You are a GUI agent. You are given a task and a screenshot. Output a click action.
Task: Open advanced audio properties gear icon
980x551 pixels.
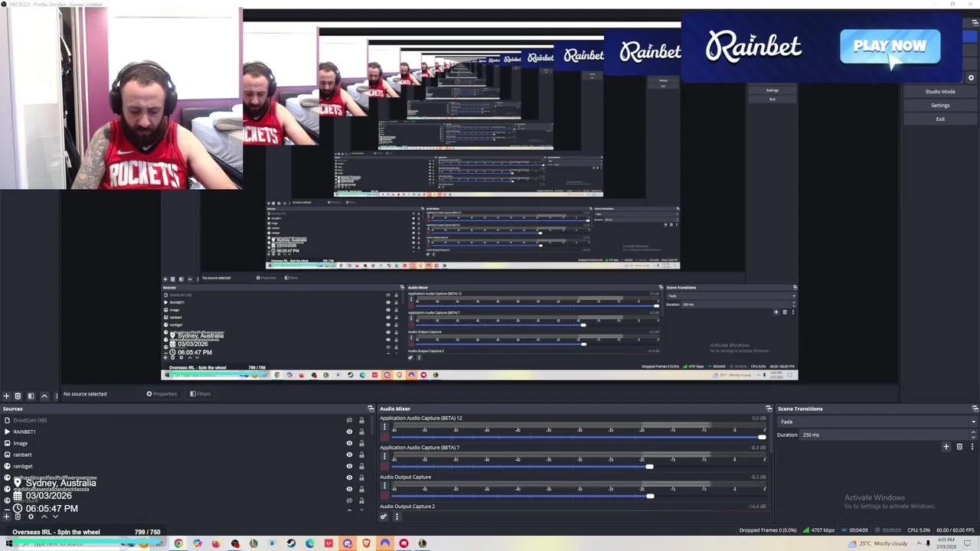[x=384, y=517]
